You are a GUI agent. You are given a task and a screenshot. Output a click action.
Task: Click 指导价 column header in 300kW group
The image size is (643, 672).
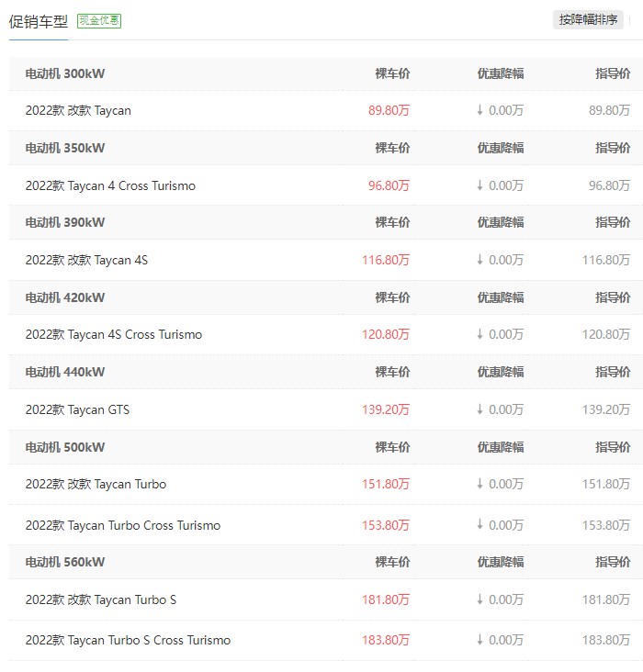[x=613, y=73]
